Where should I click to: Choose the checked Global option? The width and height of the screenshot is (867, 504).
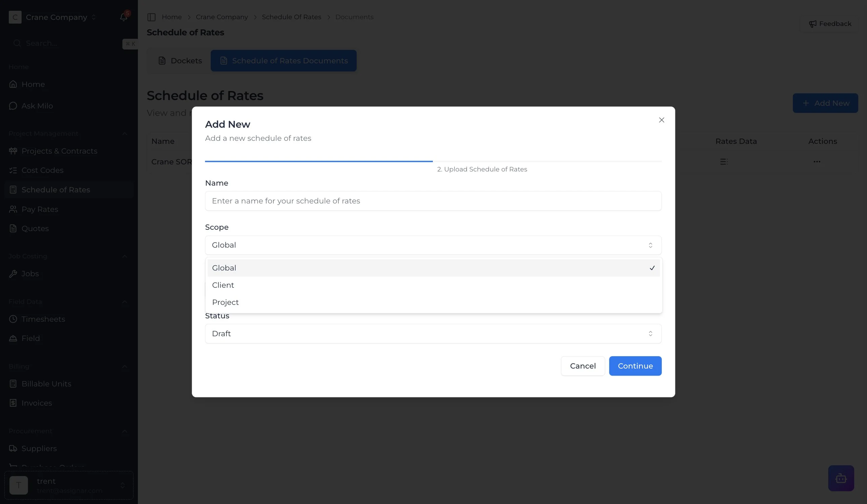coord(433,268)
